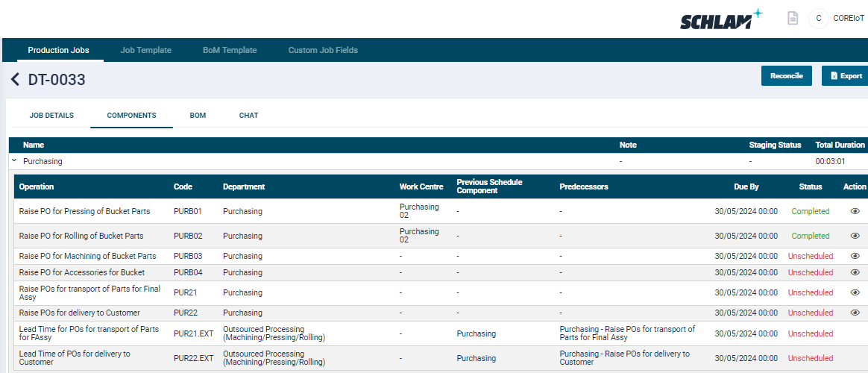Click eye icon for Rolling of Bucket Parts
This screenshot has height=373, width=868.
click(855, 236)
